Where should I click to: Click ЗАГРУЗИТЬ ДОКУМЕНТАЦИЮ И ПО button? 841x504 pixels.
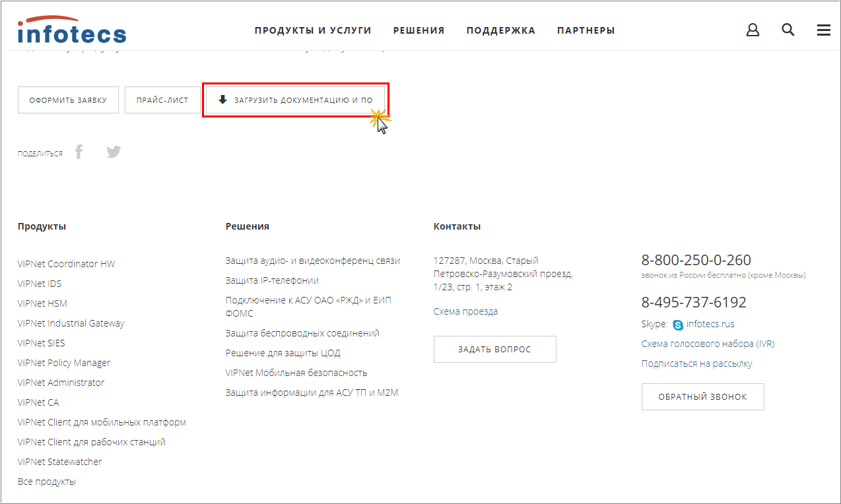tap(295, 100)
